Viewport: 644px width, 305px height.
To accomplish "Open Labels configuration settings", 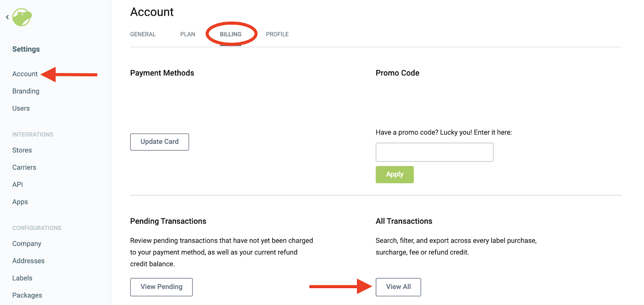I will 22,278.
